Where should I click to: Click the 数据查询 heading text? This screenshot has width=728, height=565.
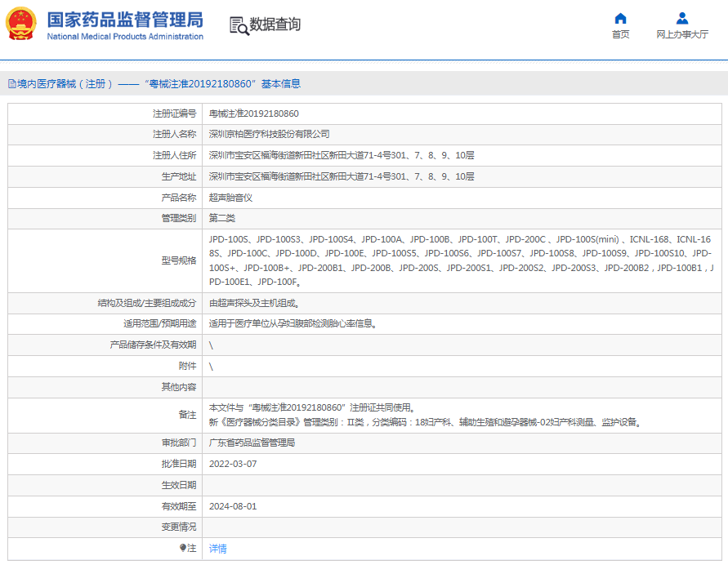[275, 24]
